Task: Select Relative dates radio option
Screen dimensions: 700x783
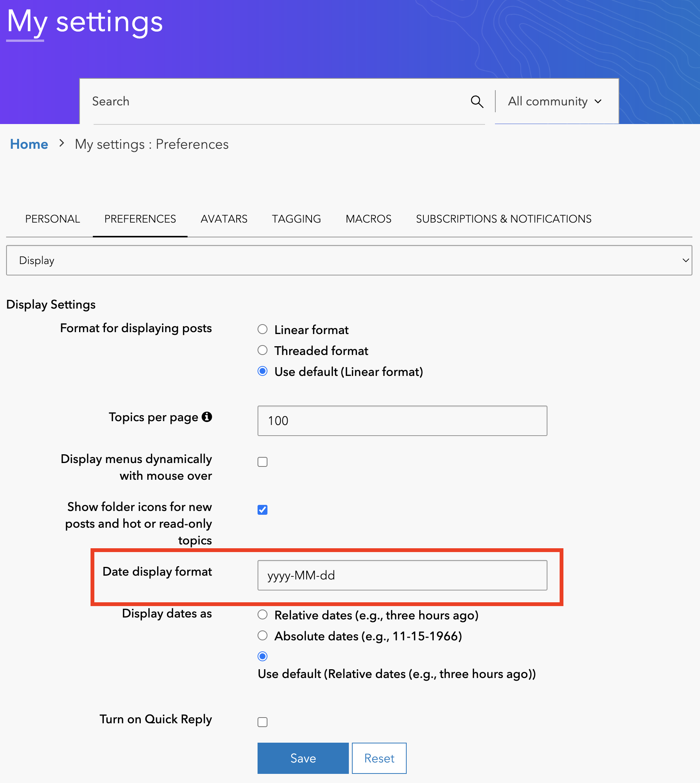Action: pos(262,614)
